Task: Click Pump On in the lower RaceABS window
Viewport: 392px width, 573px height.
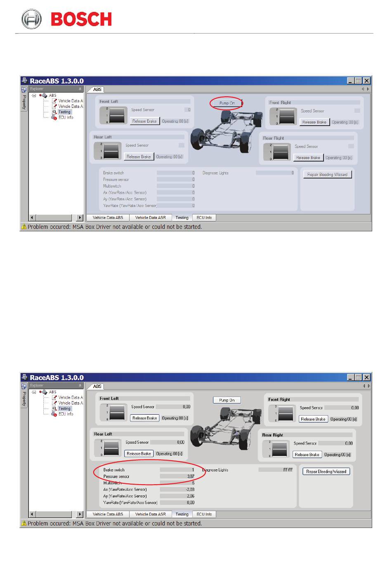Action: tap(227, 400)
